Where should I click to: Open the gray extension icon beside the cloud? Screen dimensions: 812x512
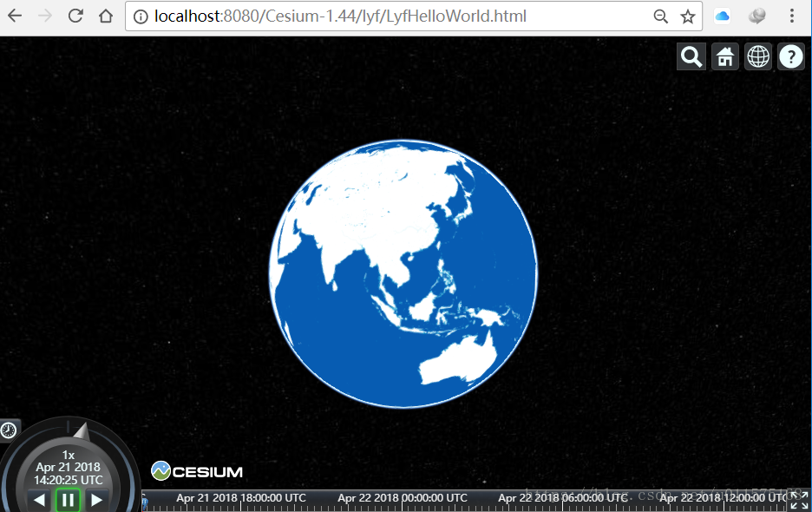[756, 16]
